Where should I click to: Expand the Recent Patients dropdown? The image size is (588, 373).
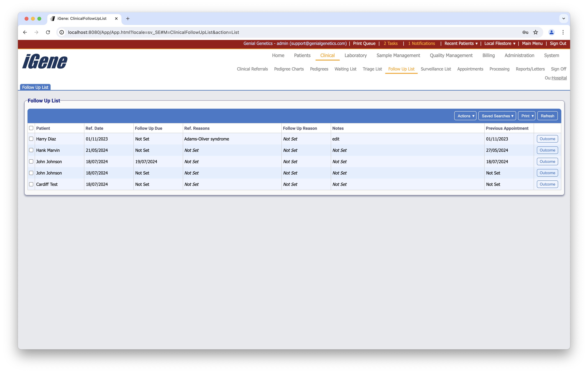click(461, 43)
